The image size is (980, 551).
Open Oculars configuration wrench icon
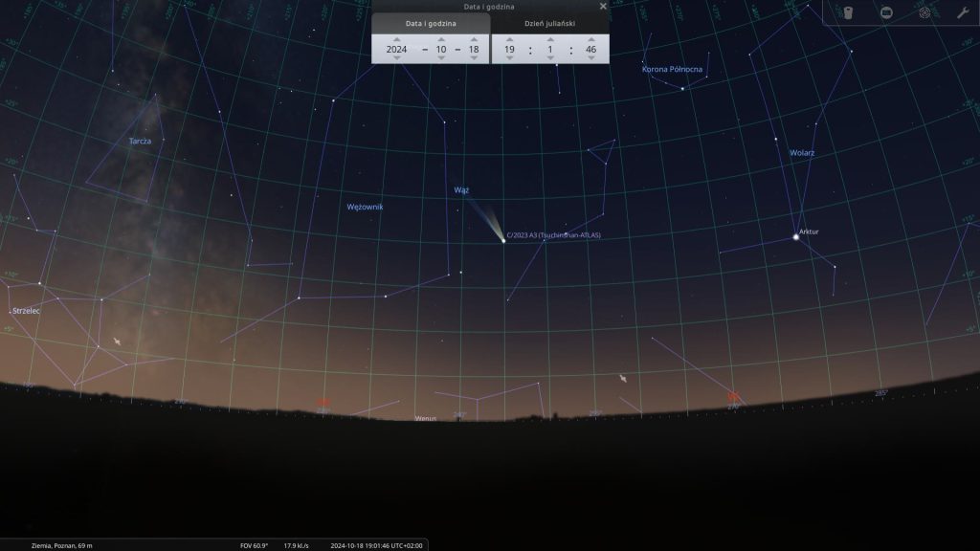pos(962,12)
